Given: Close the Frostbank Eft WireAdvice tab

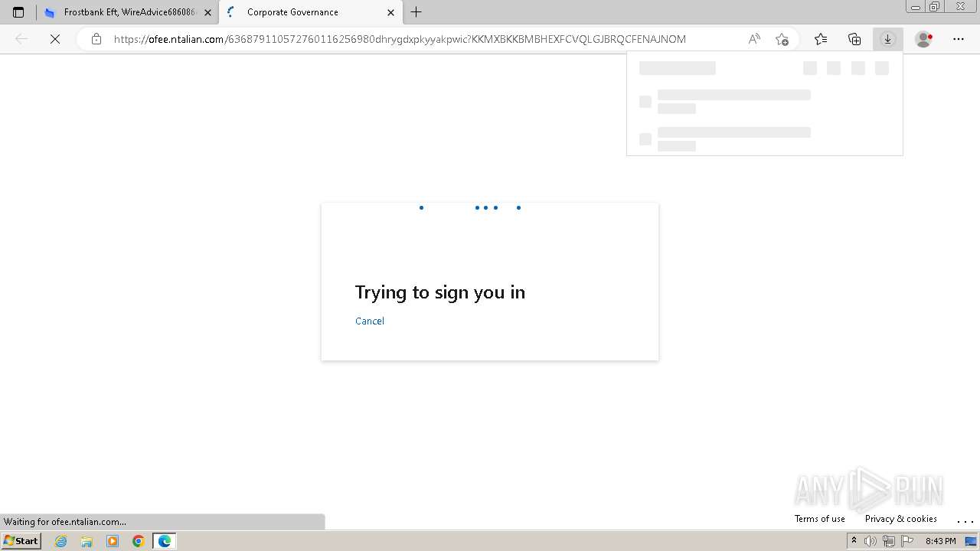Looking at the screenshot, I should (x=207, y=12).
